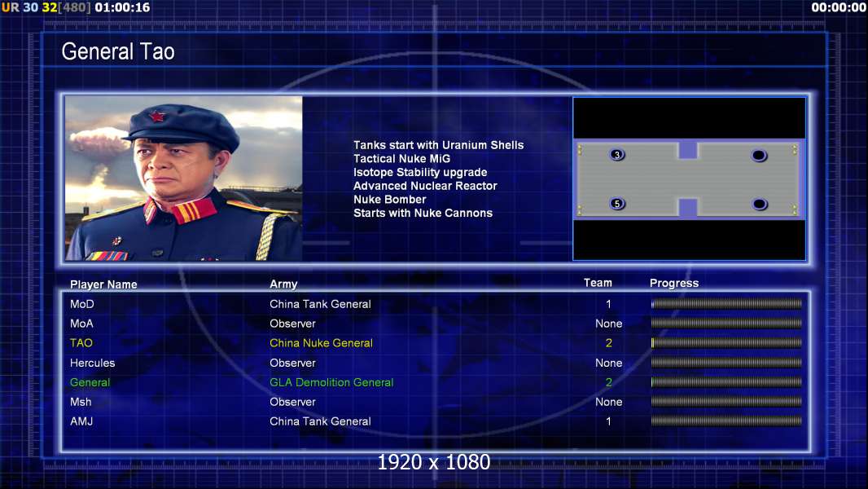Select player name Hercules

(x=93, y=363)
